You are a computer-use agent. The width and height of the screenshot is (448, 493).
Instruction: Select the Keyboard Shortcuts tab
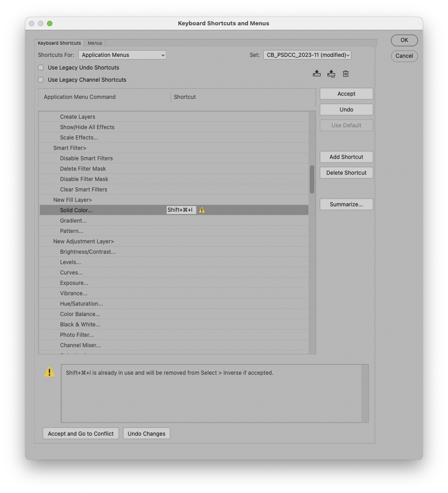tap(59, 43)
